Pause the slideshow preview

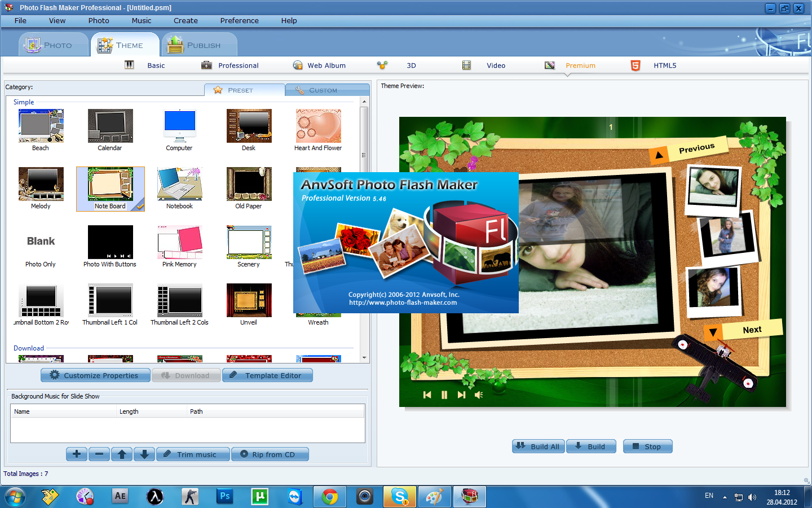pyautogui.click(x=444, y=395)
